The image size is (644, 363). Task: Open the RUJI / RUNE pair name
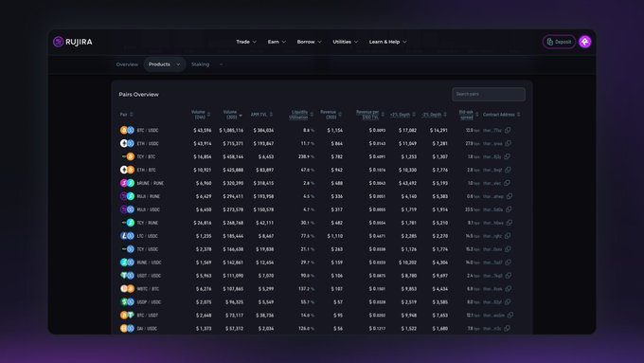(149, 196)
